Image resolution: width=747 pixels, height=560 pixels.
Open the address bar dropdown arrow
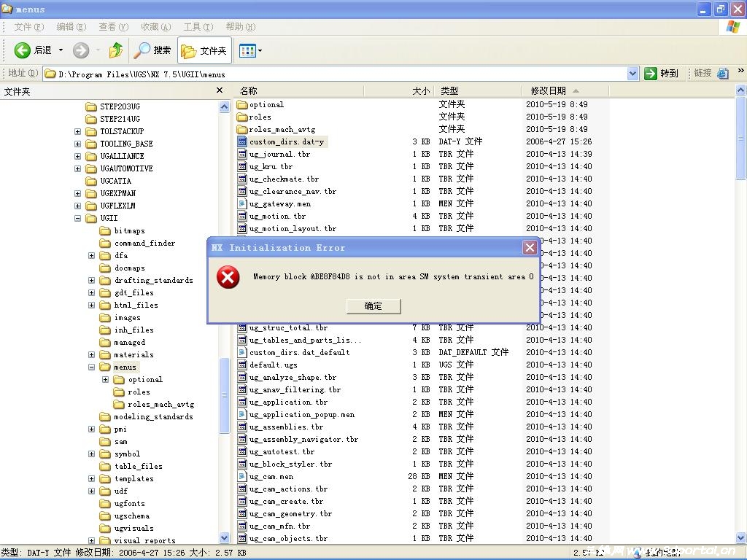[632, 74]
